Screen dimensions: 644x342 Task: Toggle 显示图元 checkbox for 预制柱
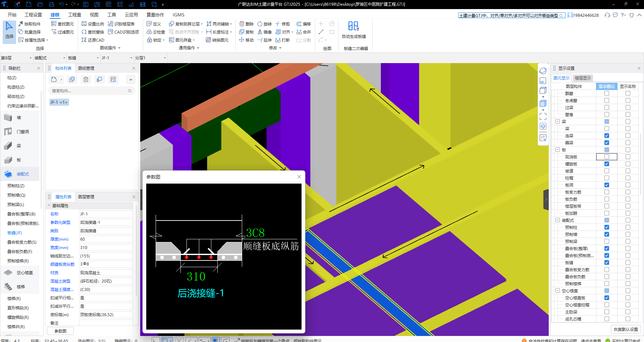(x=607, y=227)
